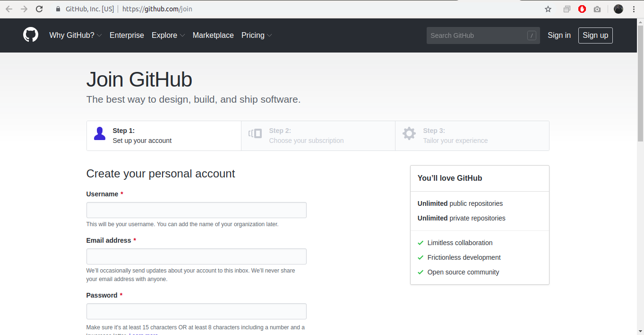Click the slash shortcut icon in the search box
The height and width of the screenshot is (335, 644).
[532, 35]
